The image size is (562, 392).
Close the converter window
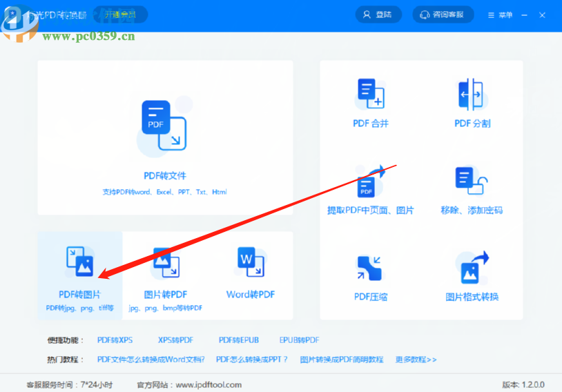tap(542, 15)
